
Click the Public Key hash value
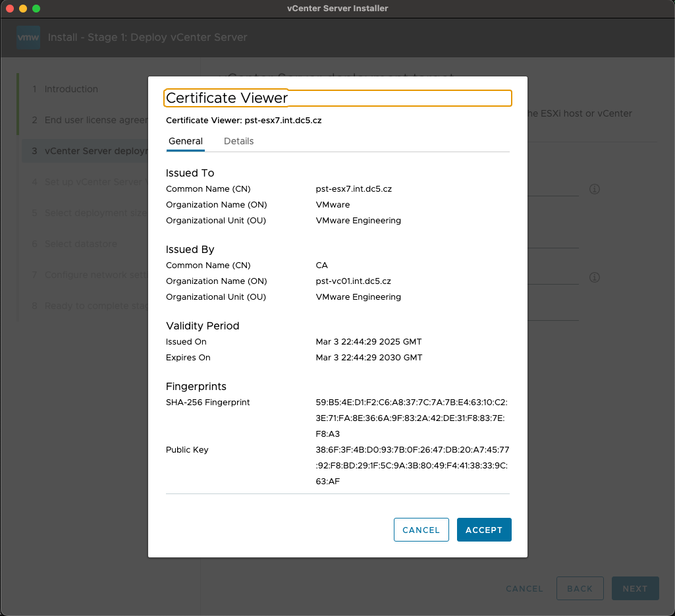coord(412,466)
